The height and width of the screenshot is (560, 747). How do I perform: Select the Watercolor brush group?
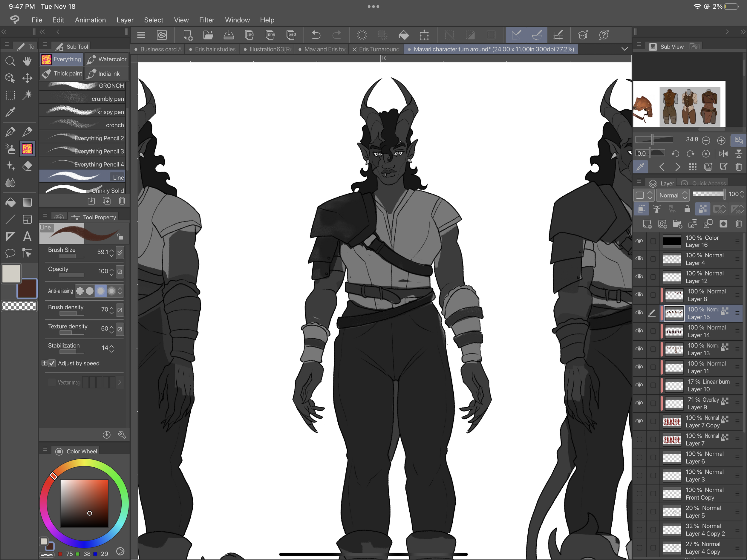tap(107, 59)
